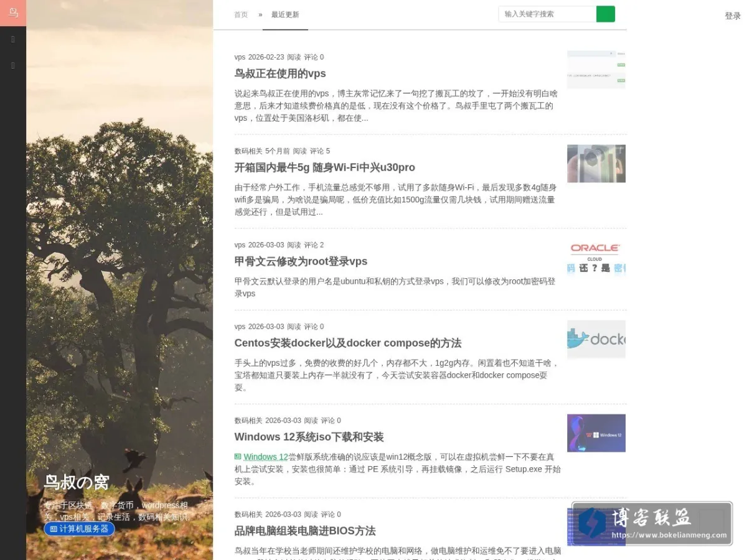Open the 开箱国内最牛5g 随身Wi-Fi中兴u30pro post

click(324, 167)
